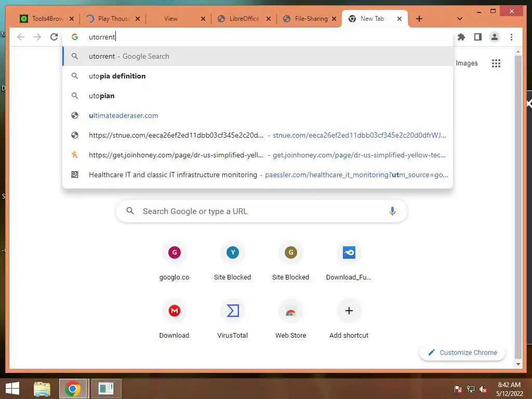532x399 pixels.
Task: Select the Healthcare IT monitoring bookmark suggestion
Action: 258,175
